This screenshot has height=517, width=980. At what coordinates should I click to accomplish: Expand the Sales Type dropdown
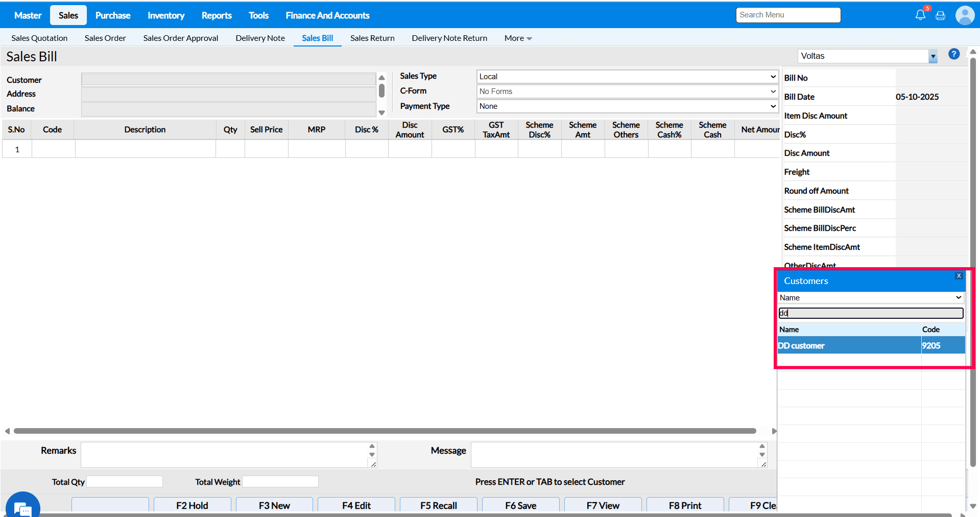627,77
